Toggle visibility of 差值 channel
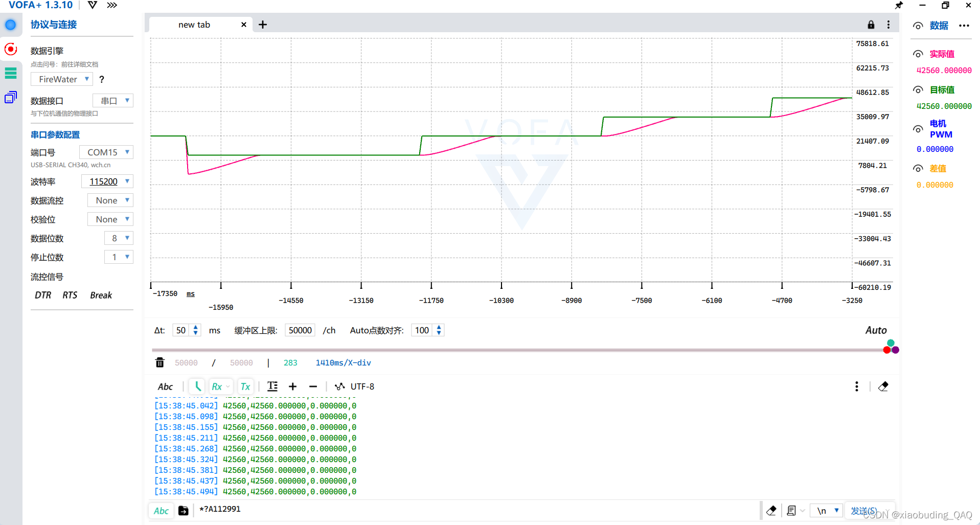Image resolution: width=980 pixels, height=525 pixels. (x=919, y=169)
